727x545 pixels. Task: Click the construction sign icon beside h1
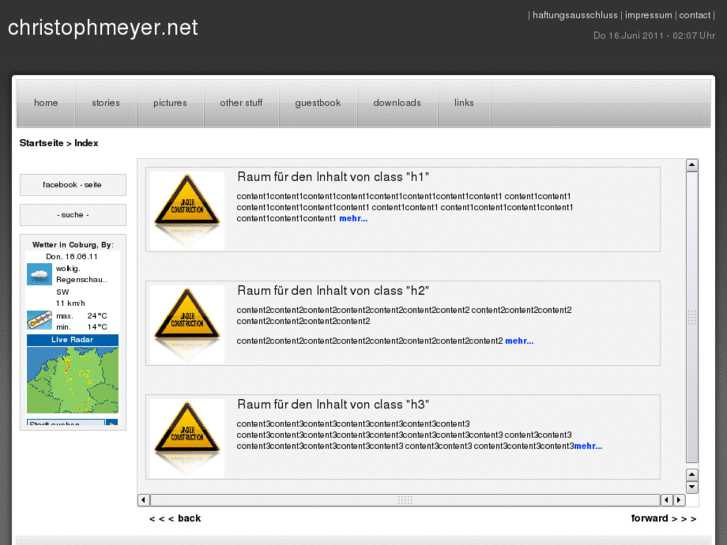tap(186, 209)
